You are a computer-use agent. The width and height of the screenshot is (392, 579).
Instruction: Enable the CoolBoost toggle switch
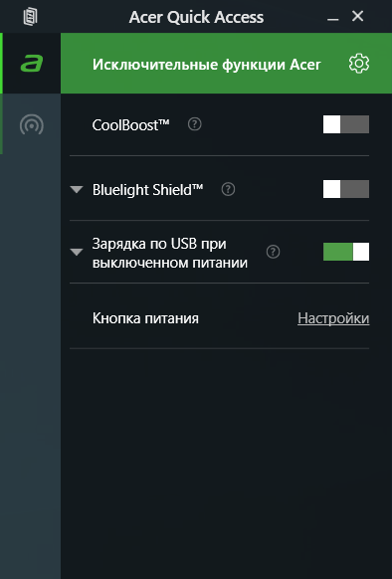(x=346, y=124)
